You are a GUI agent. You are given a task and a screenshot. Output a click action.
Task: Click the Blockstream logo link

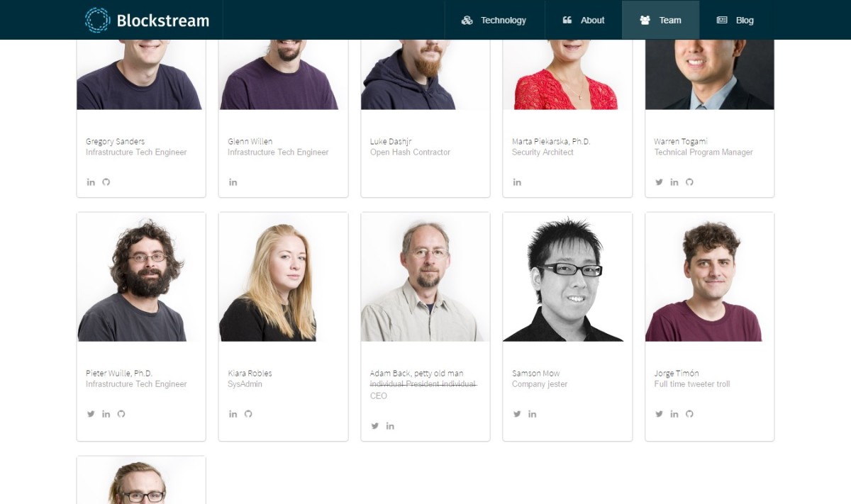[147, 20]
